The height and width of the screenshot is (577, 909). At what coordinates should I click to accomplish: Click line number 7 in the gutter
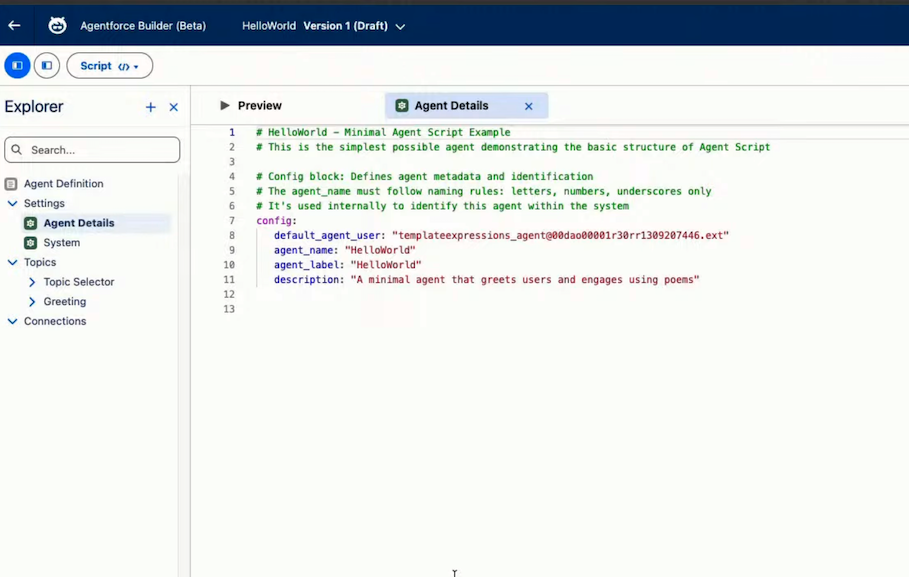[232, 221]
